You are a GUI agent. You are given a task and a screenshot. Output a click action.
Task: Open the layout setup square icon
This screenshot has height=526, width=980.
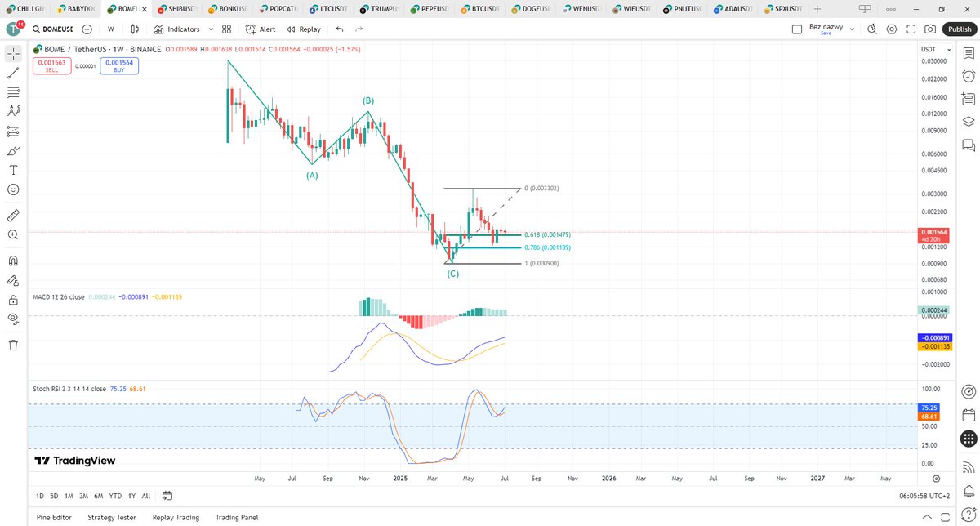click(x=797, y=29)
